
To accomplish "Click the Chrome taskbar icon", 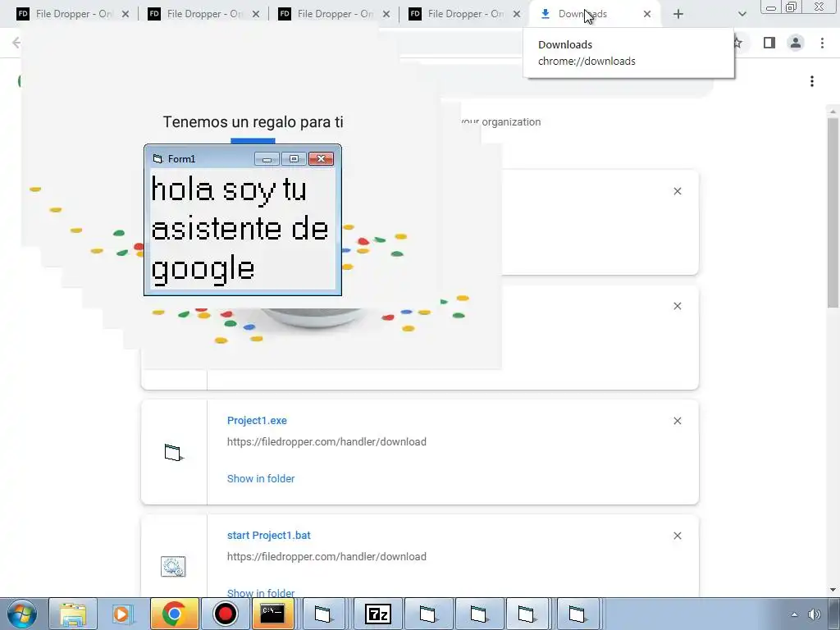I will 174,614.
